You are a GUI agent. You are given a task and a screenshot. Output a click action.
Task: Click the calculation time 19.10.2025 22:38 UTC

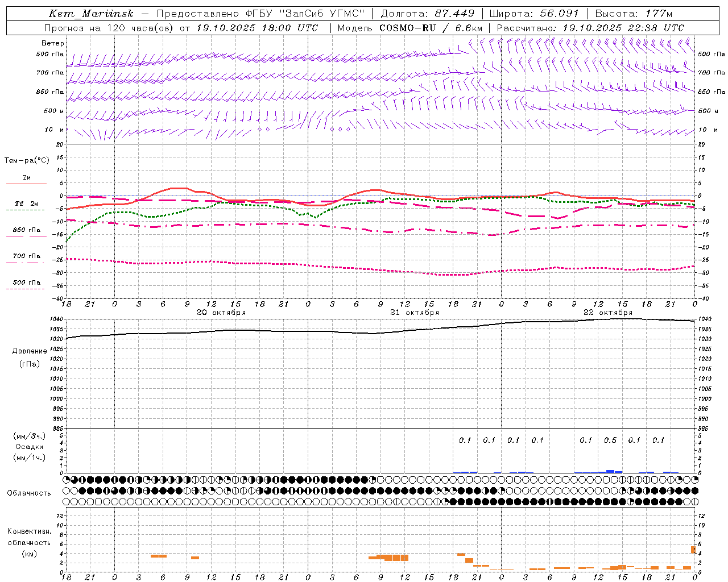point(623,27)
